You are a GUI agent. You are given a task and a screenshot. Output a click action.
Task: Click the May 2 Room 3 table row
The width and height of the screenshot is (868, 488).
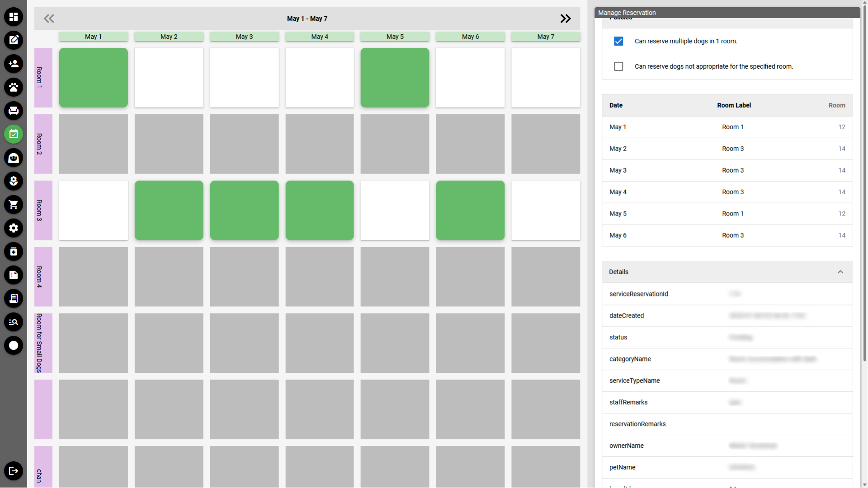point(726,149)
